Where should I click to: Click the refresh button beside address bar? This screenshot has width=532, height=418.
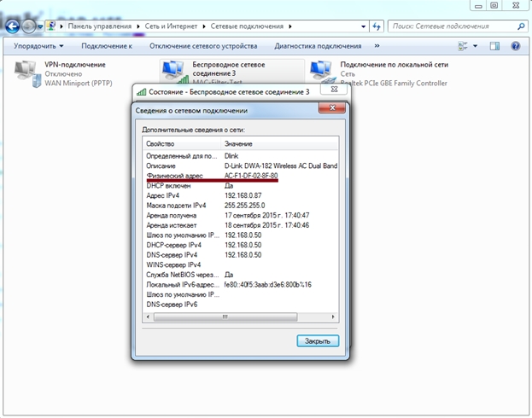375,27
